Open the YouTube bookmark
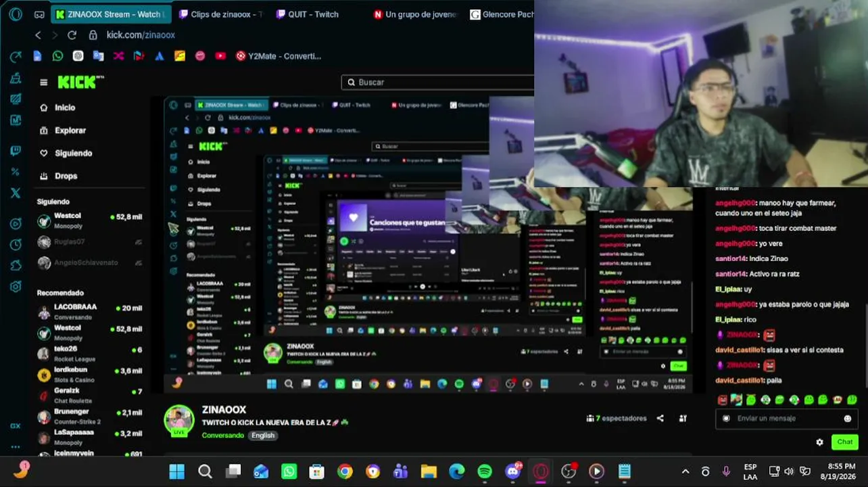Image resolution: width=868 pixels, height=487 pixels. coord(220,56)
